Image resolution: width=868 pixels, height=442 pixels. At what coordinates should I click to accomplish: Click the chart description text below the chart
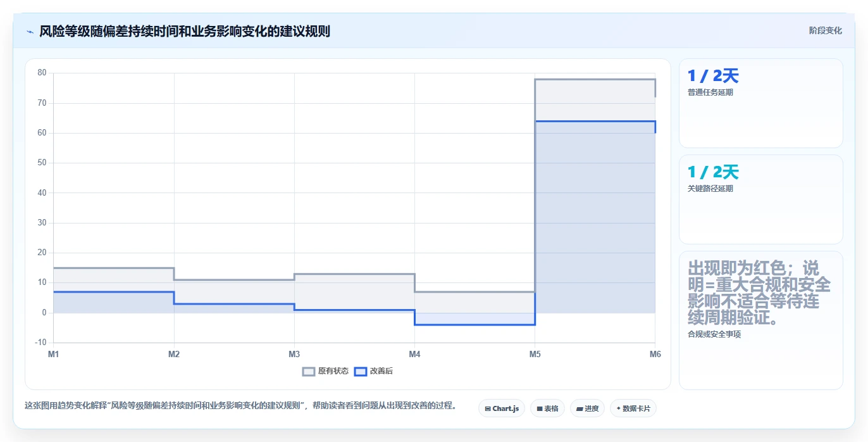(240, 405)
